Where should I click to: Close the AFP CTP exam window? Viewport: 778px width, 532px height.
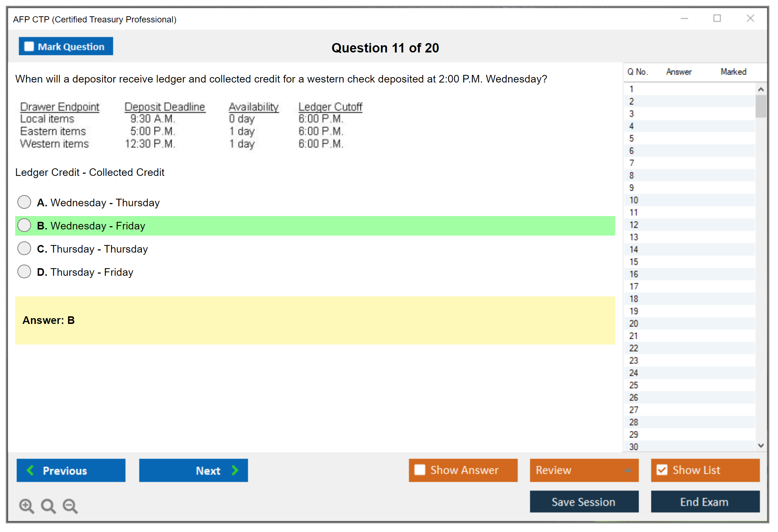pyautogui.click(x=750, y=18)
